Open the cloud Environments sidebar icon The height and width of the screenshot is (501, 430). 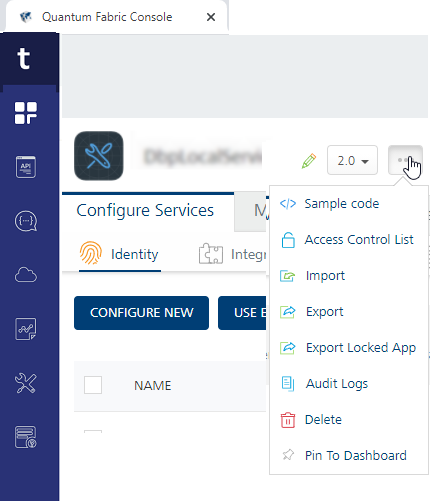[x=26, y=275]
